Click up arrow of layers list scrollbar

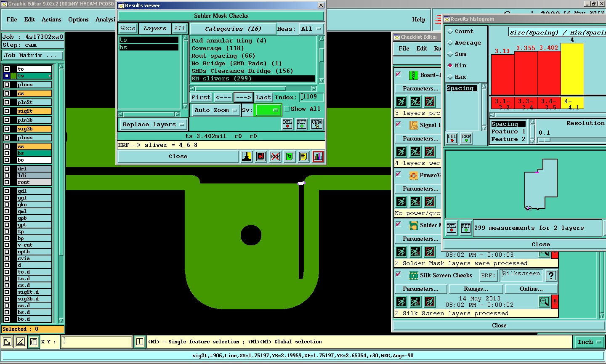pos(185,38)
